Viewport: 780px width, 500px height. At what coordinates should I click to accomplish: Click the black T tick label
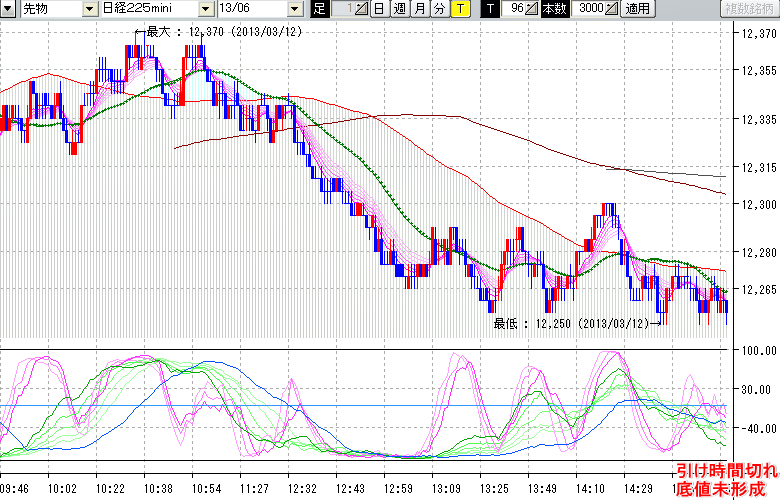[490, 9]
